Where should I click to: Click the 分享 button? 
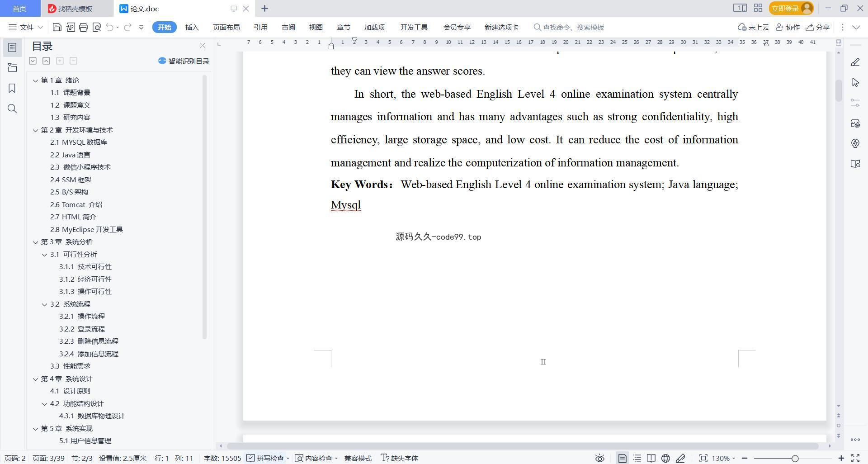pyautogui.click(x=817, y=27)
